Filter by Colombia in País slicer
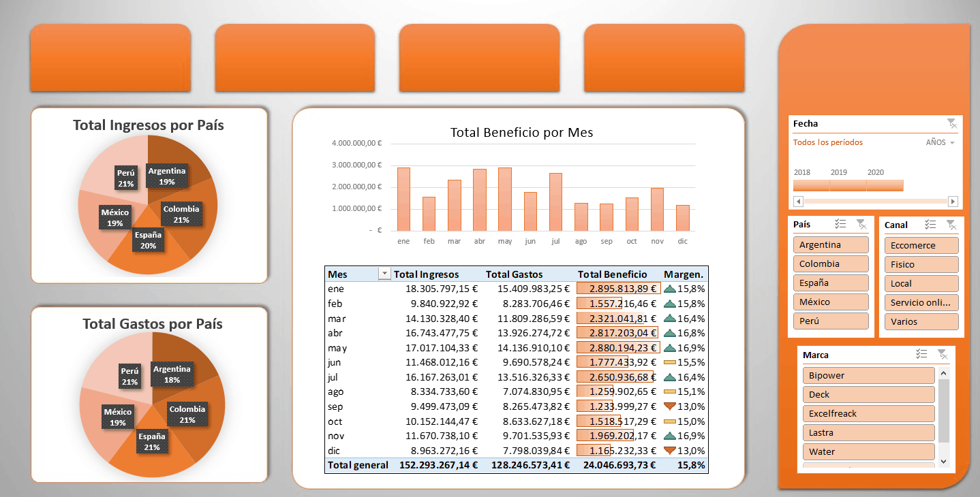The image size is (980, 497). (831, 263)
